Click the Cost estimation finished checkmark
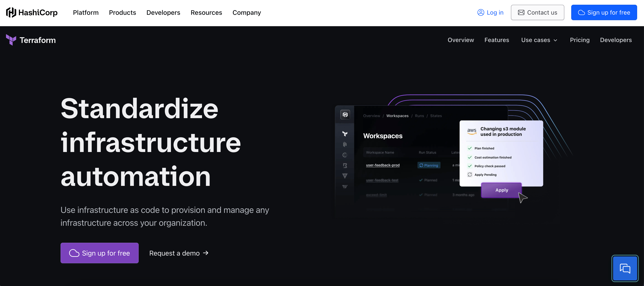 (470, 157)
